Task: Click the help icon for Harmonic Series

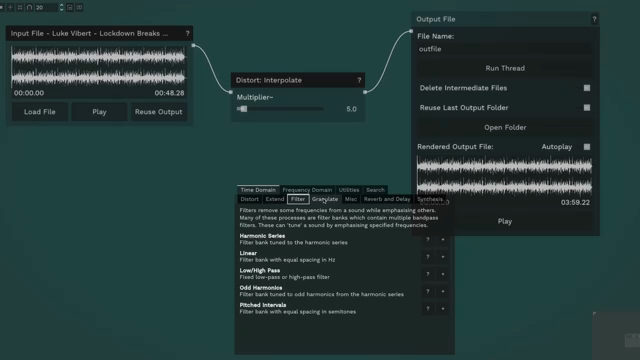Action: tap(428, 240)
